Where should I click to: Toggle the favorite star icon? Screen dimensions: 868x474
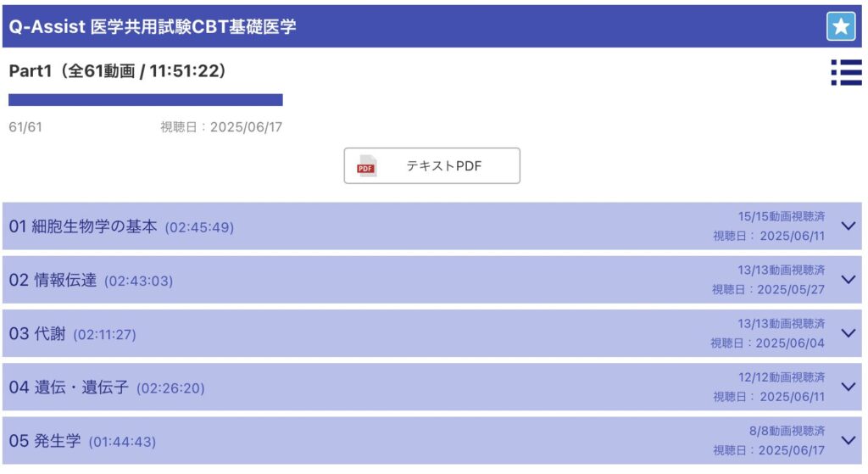pos(840,26)
